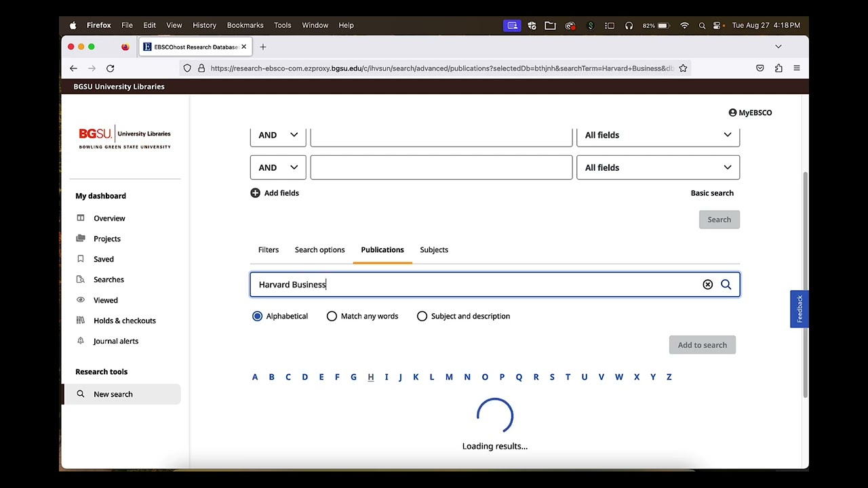
Task: Browse publications starting with S
Action: (552, 377)
